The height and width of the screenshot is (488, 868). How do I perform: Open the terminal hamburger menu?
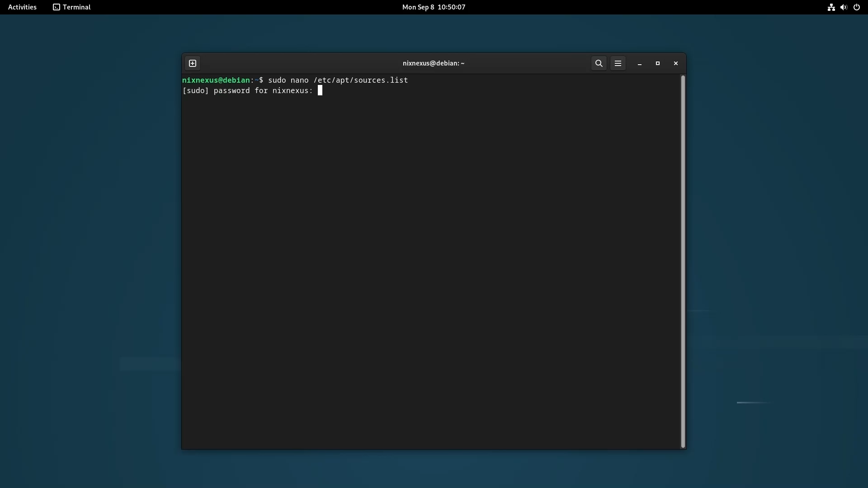tap(618, 63)
